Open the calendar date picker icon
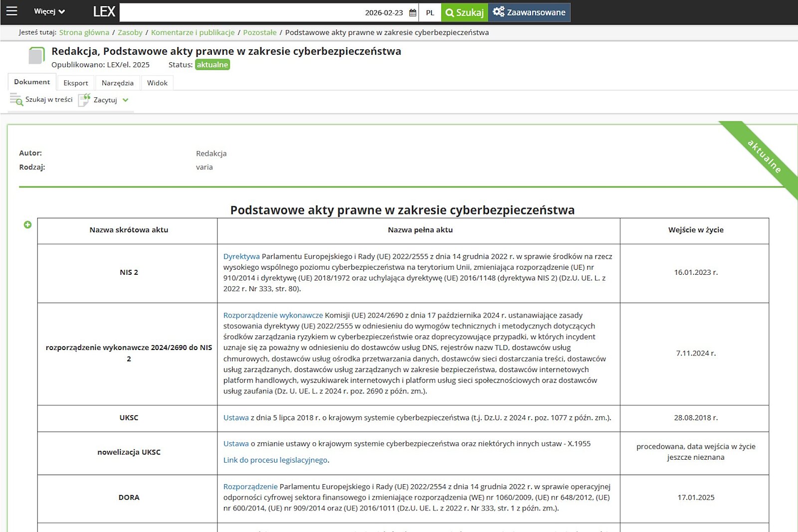 (x=412, y=12)
